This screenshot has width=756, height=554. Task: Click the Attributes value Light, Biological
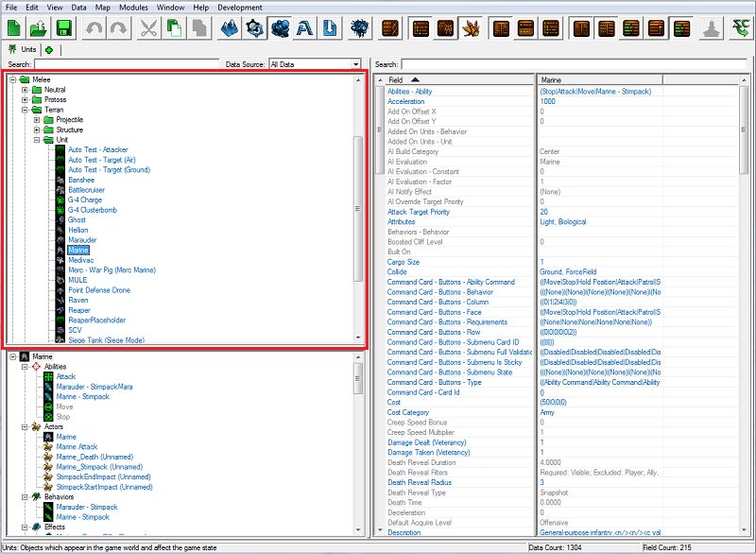pyautogui.click(x=562, y=222)
